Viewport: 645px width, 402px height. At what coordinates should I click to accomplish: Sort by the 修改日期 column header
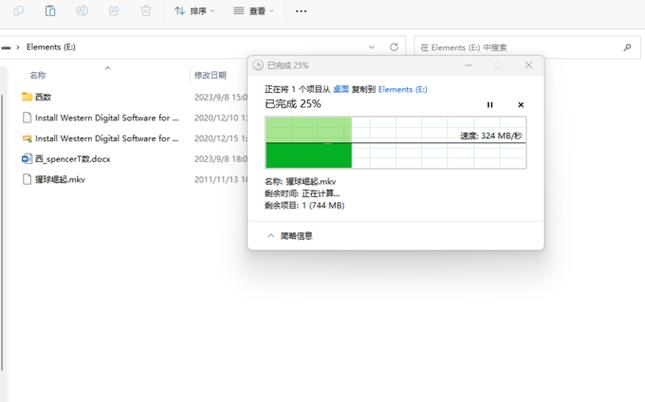(x=210, y=75)
